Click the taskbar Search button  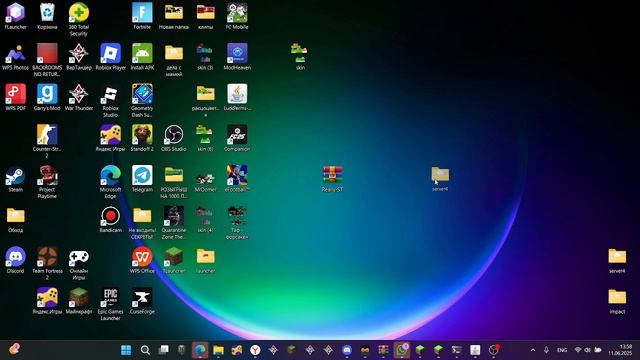tap(145, 350)
